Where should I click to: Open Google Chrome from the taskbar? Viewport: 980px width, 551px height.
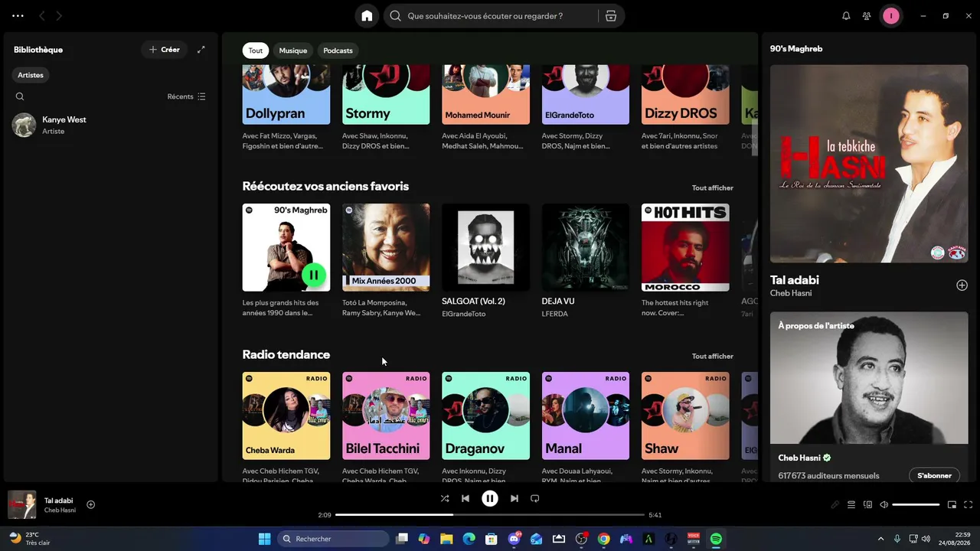pyautogui.click(x=604, y=539)
